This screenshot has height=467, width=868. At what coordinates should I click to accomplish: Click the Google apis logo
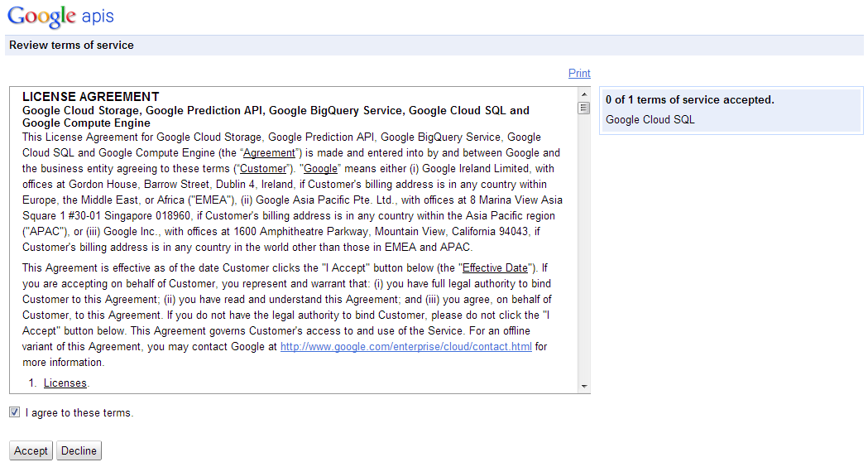[60, 17]
